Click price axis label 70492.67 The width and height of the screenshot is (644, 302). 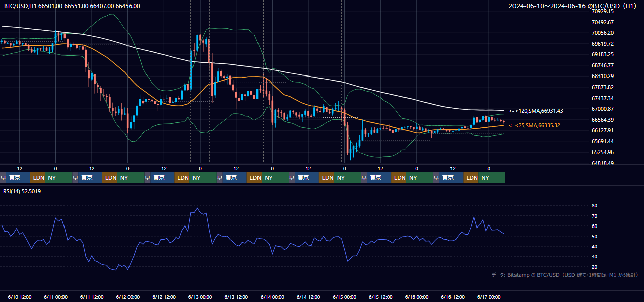[x=602, y=22]
